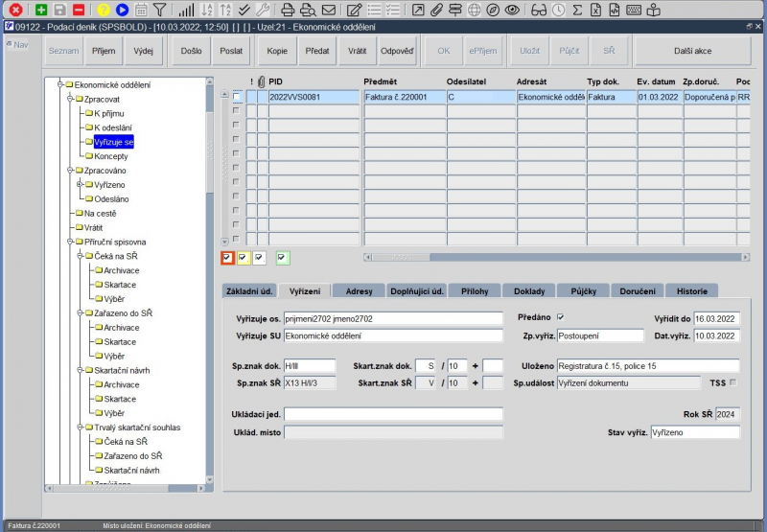767x532 pixels.
Task: Click the paperclip attachment toolbar icon
Action: point(437,10)
